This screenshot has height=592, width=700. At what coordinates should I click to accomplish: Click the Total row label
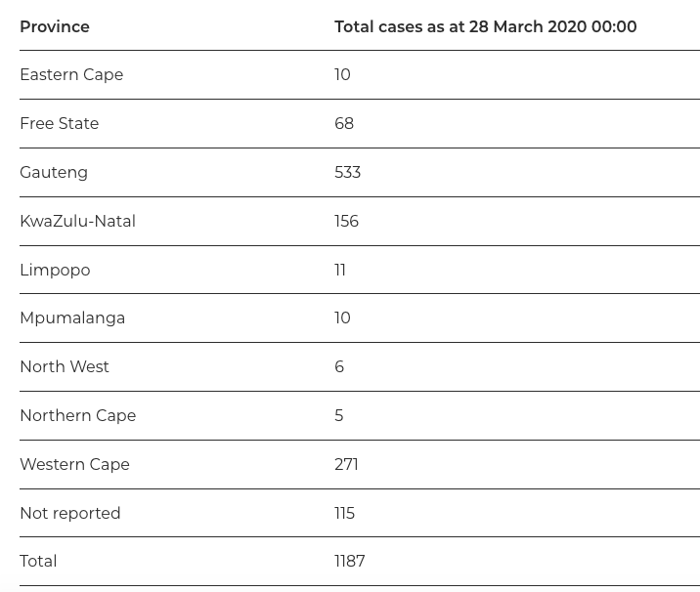click(x=38, y=562)
